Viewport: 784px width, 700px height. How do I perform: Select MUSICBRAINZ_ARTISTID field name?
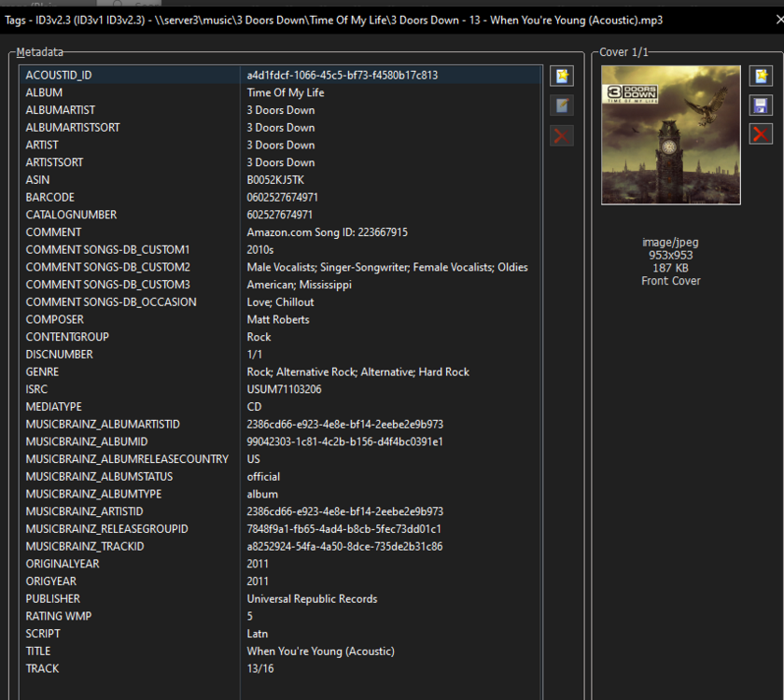pyautogui.click(x=85, y=511)
